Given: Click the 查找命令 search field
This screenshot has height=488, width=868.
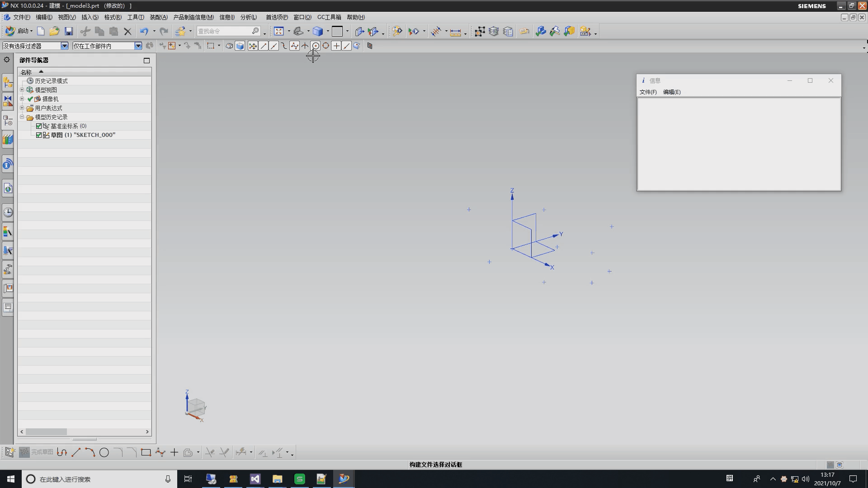Looking at the screenshot, I should click(x=224, y=31).
